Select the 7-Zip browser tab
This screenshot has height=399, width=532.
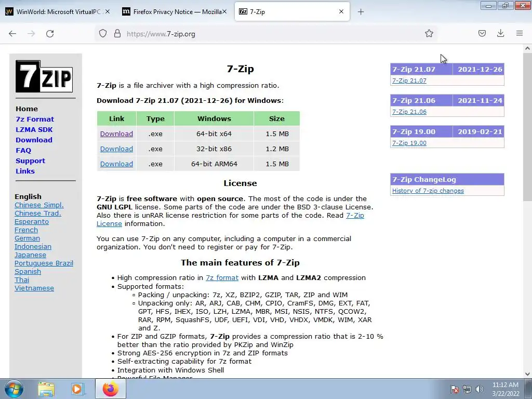point(292,11)
